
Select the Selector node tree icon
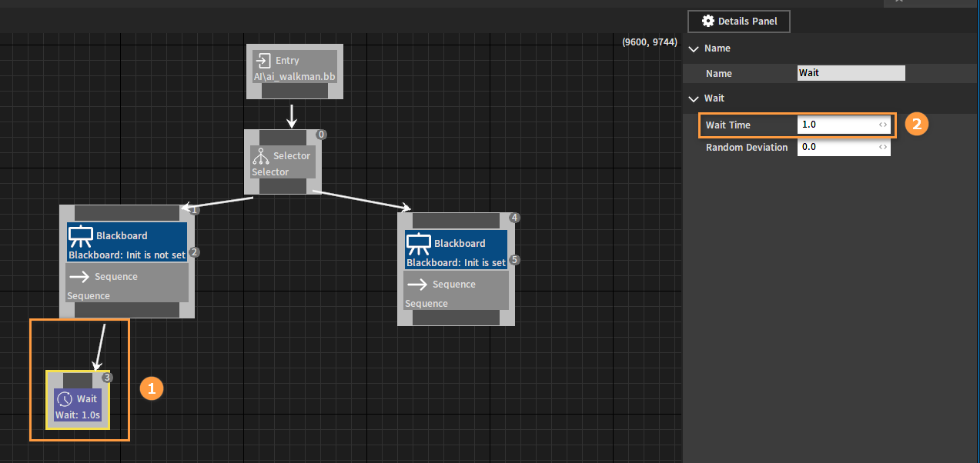tap(260, 156)
